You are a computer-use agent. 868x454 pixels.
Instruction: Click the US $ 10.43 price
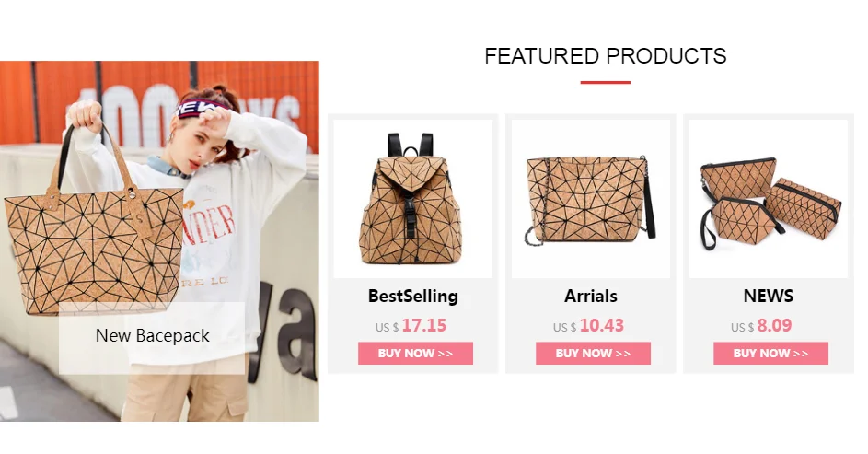coord(588,326)
